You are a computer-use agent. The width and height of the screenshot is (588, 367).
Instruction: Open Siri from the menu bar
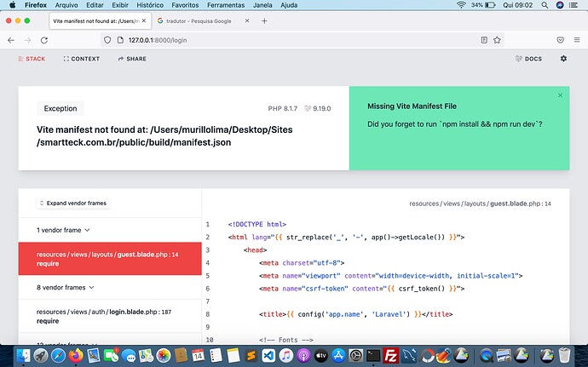[x=560, y=5]
